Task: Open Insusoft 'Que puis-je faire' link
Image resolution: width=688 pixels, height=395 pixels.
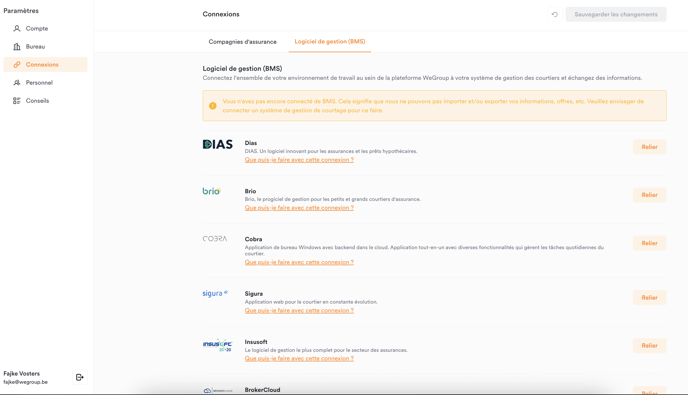Action: pos(299,358)
